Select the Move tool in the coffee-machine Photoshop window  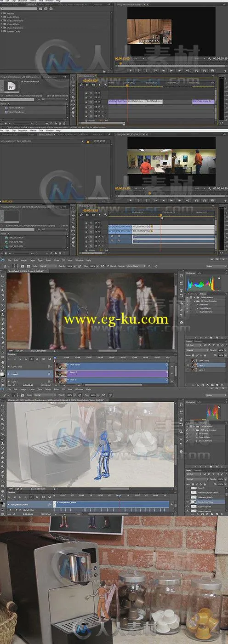pos(3,405)
